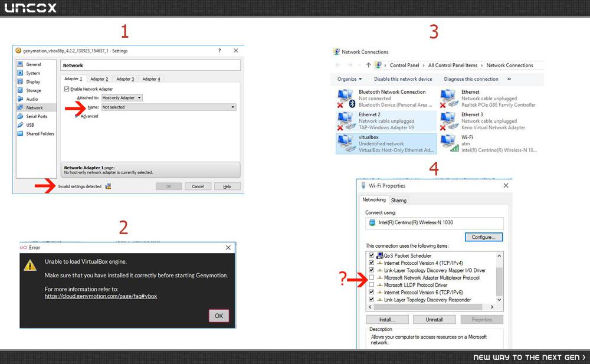Switch to Adapter 2 tab
Image resolution: width=590 pixels, height=364 pixels.
pyautogui.click(x=99, y=79)
